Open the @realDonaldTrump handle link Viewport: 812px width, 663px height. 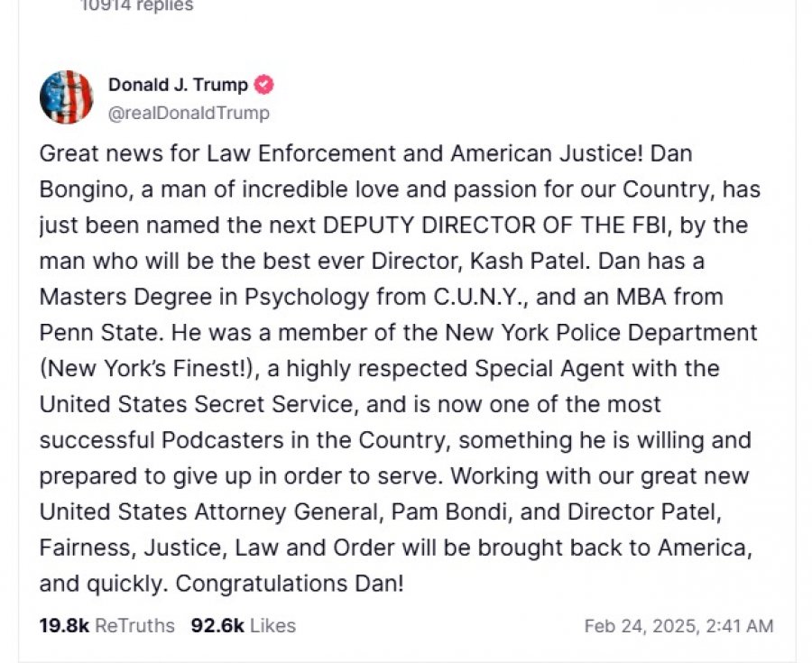tap(189, 114)
